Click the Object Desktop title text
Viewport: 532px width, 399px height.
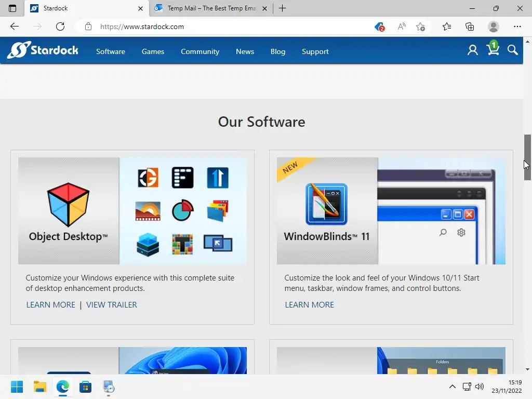coord(68,236)
